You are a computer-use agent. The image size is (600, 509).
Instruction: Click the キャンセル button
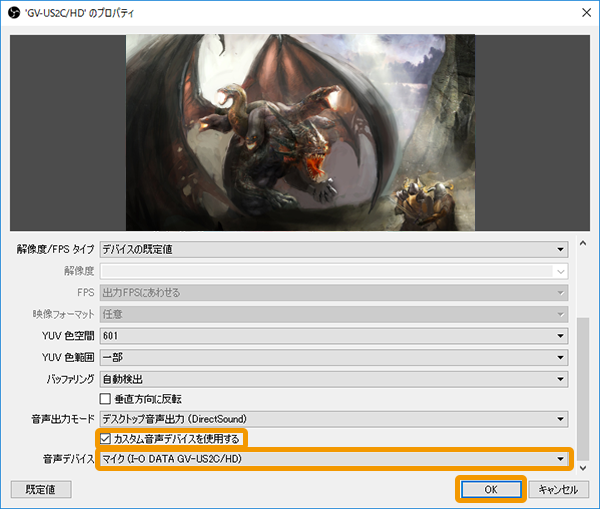click(558, 489)
